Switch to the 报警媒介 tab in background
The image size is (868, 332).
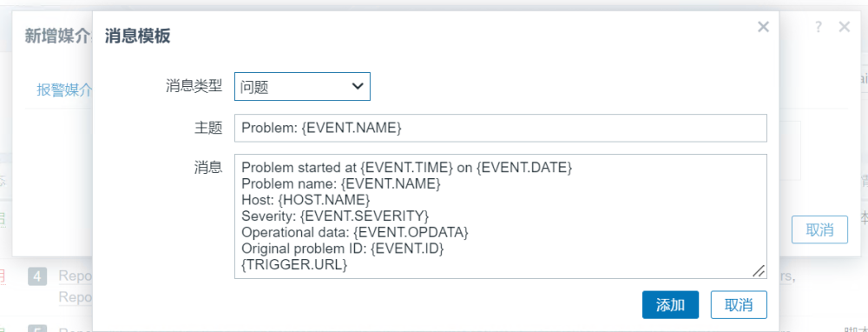pyautogui.click(x=64, y=90)
